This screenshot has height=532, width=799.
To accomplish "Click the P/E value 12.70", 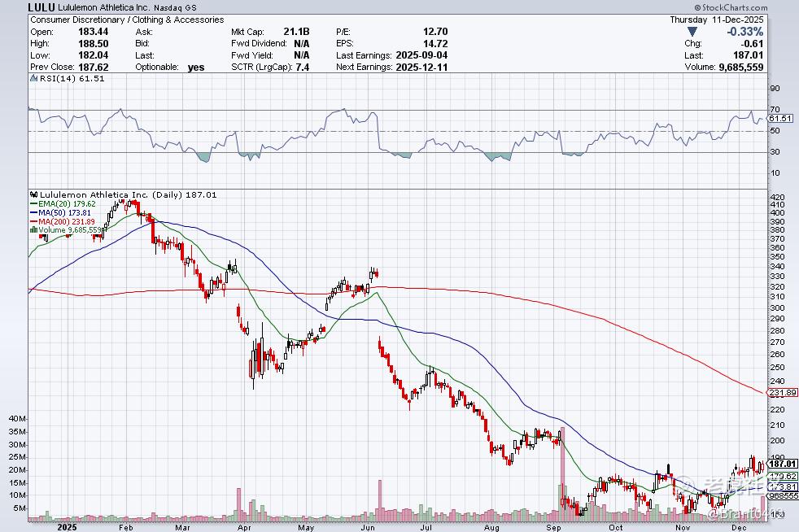I will tap(435, 32).
